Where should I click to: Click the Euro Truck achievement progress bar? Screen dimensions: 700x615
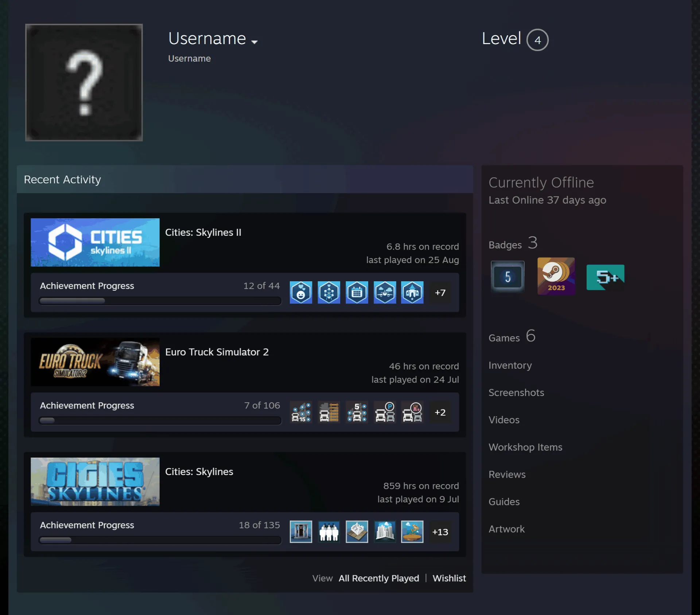coord(160,420)
